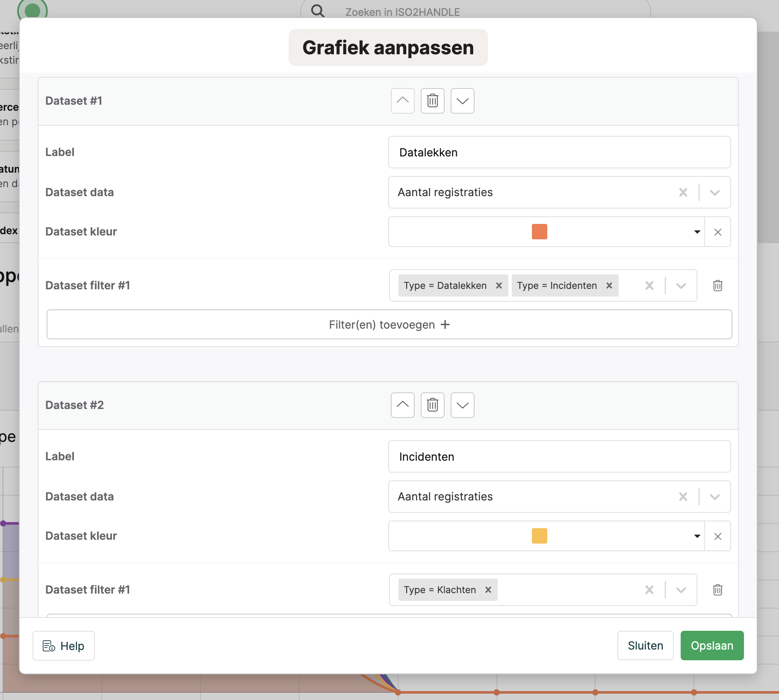Clear Dataset #1 'Aantal registraties' selection

pos(683,192)
